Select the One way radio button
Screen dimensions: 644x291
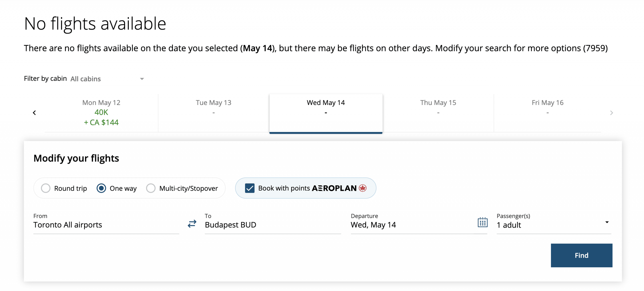pyautogui.click(x=101, y=188)
